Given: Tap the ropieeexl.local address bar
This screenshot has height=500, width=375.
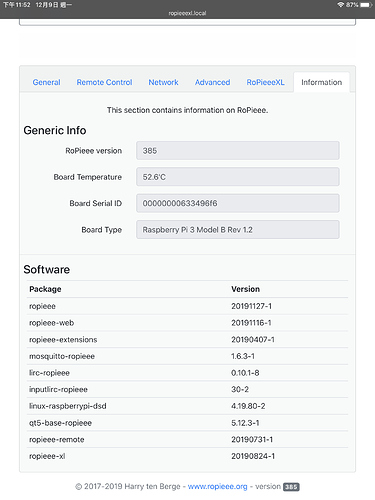Looking at the screenshot, I should (x=187, y=13).
